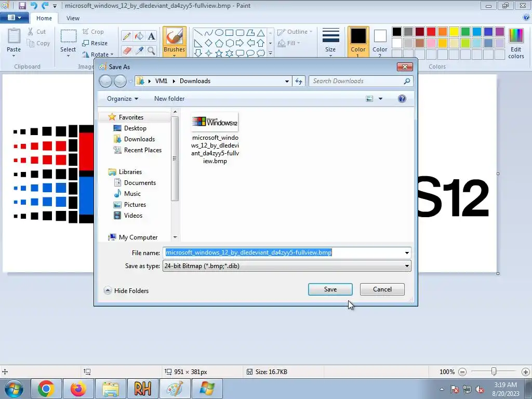The height and width of the screenshot is (399, 532).
Task: Expand the Save as type dropdown
Action: click(407, 266)
